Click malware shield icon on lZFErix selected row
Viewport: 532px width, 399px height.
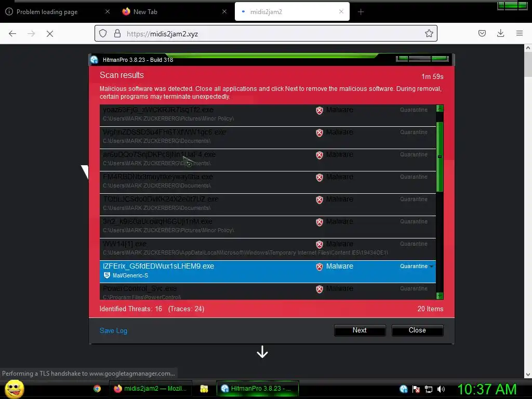point(320,267)
